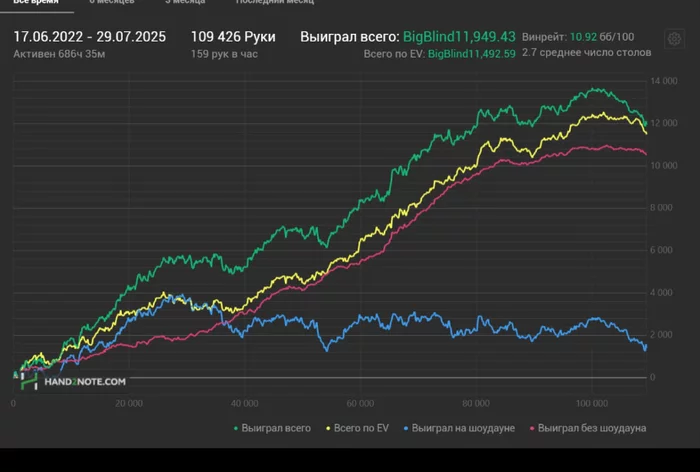The image size is (700, 472).
Task: Click the 2 000 y-axis label
Action: [x=661, y=334]
